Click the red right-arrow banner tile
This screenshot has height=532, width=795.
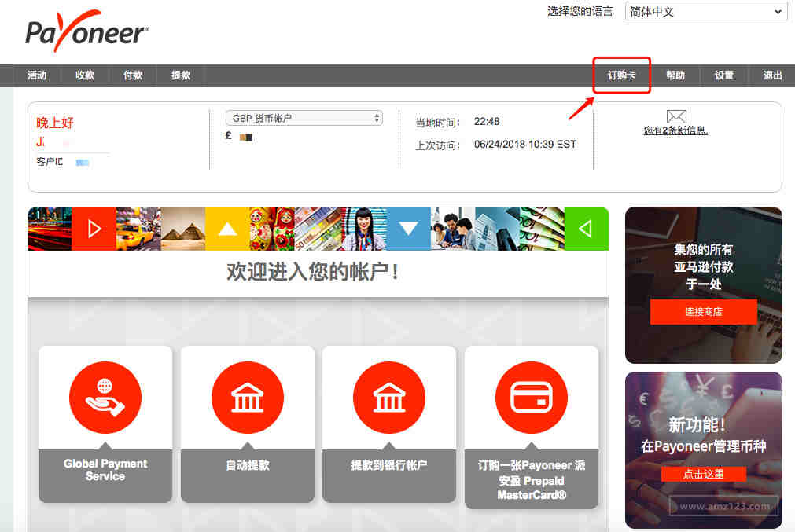tap(94, 229)
